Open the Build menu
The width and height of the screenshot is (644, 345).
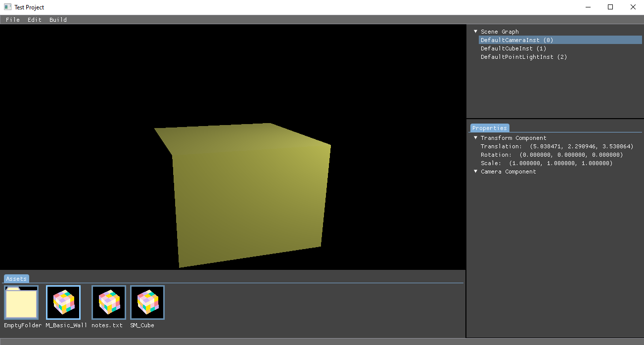pyautogui.click(x=58, y=20)
